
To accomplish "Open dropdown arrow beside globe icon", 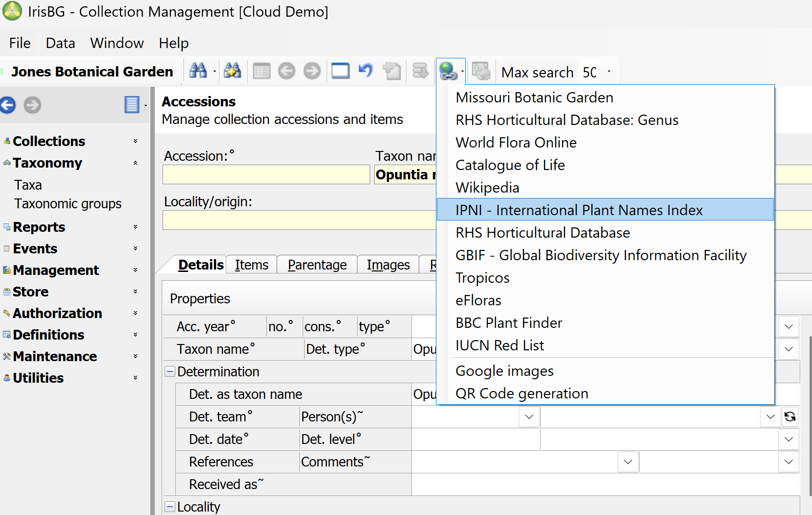I will point(462,72).
